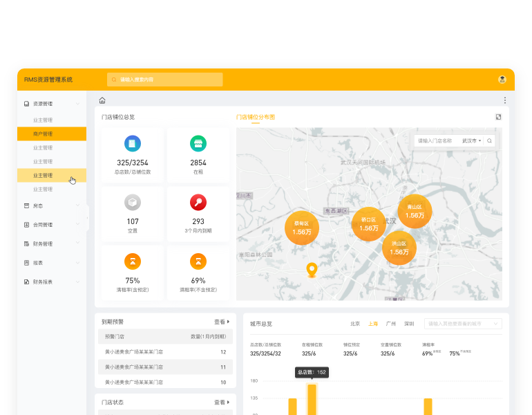Open the other-city dropdown in 城市总览

463,323
